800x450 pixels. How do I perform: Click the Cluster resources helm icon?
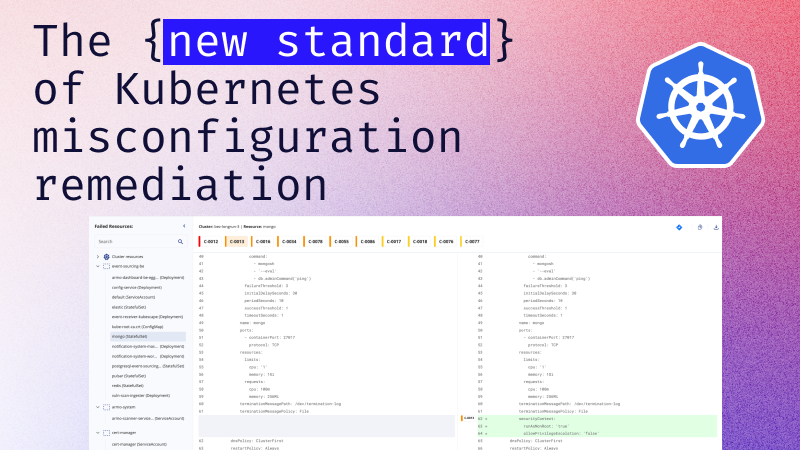point(107,257)
